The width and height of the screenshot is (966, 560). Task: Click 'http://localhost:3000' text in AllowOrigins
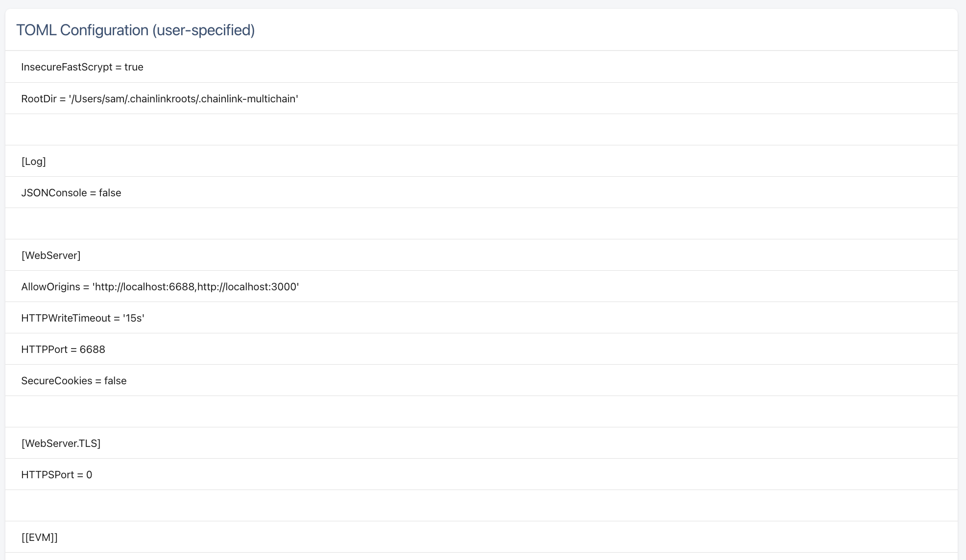247,287
